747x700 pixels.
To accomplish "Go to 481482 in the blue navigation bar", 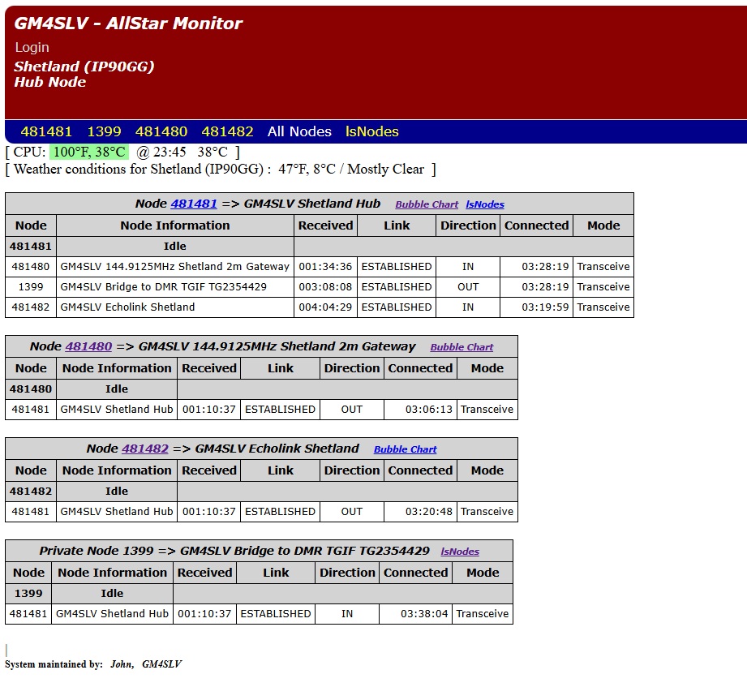I will pos(227,131).
